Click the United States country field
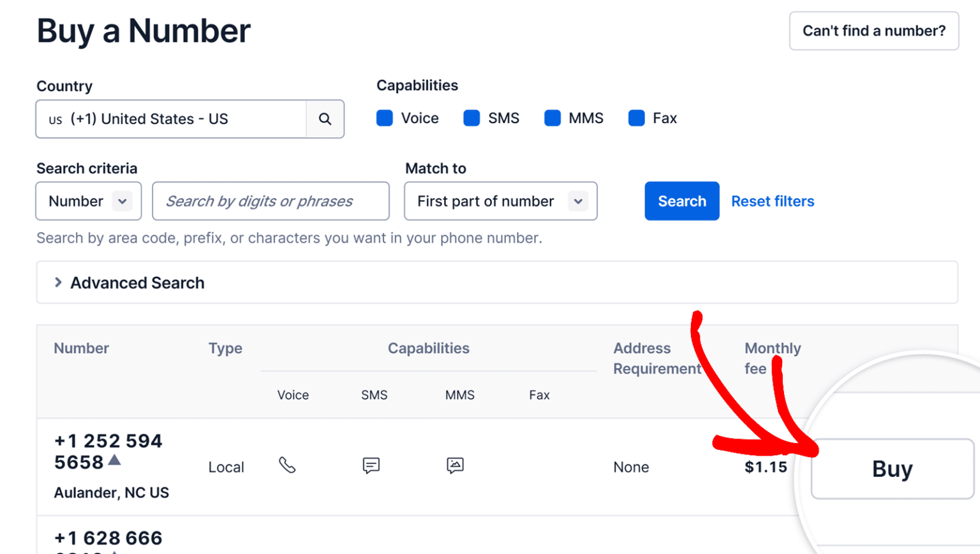Screen dimensions: 980x554 pos(172,119)
